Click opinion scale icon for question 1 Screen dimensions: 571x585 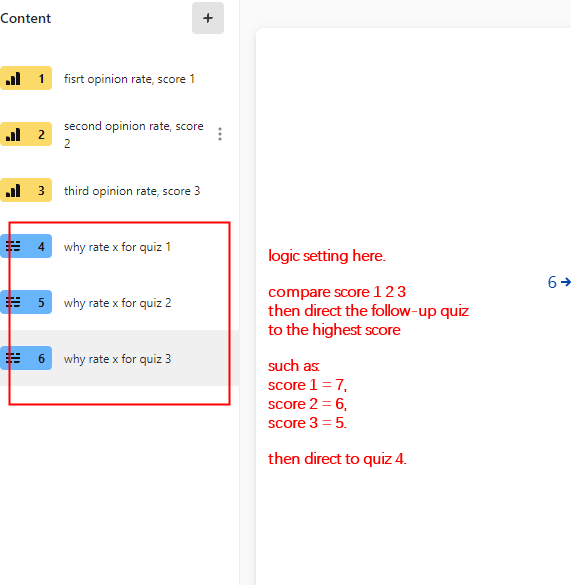coord(13,79)
